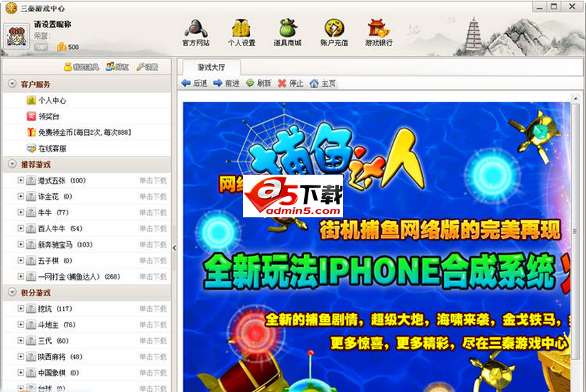Select the 挖坑 (117) row label
Image resolution: width=586 pixels, height=392 pixels.
(x=55, y=309)
